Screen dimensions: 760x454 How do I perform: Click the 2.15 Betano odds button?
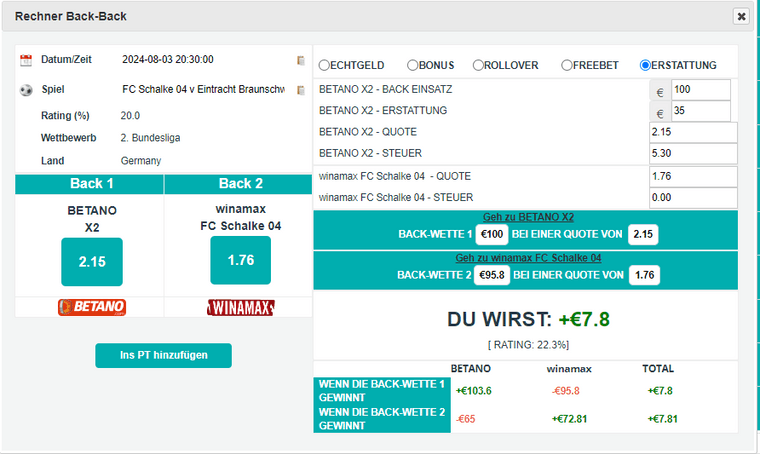pos(92,262)
